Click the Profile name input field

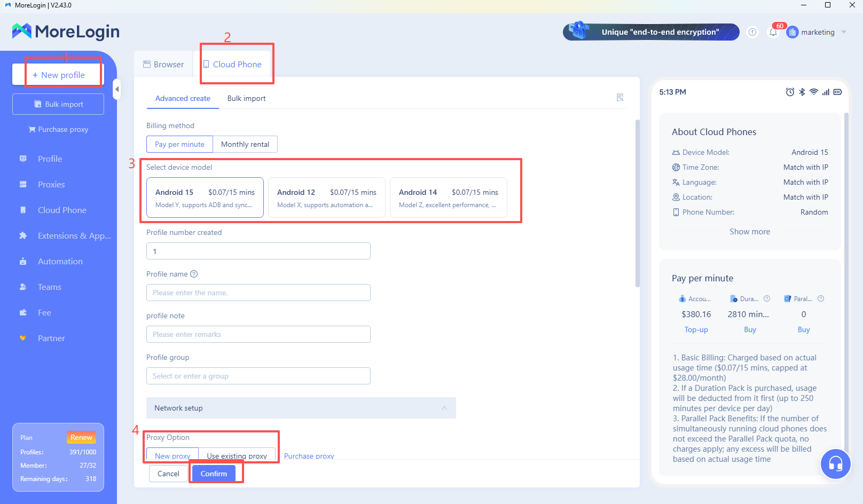click(258, 293)
